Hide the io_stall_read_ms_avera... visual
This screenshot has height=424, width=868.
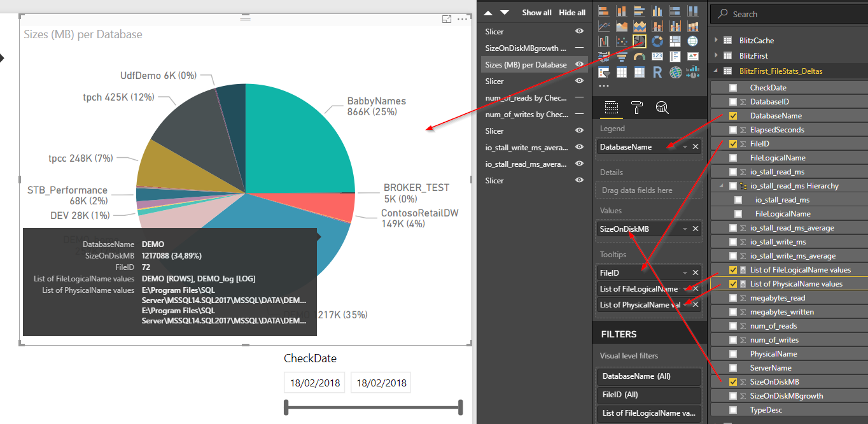coord(579,164)
